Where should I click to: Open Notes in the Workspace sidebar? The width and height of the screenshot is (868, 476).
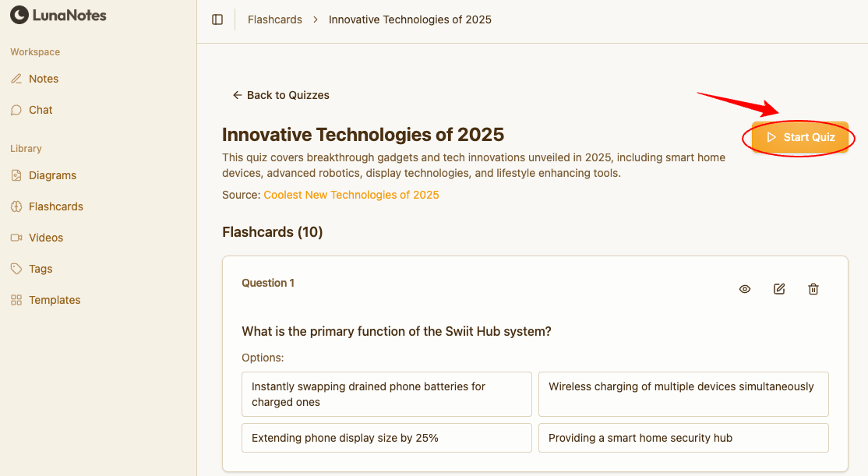click(44, 79)
